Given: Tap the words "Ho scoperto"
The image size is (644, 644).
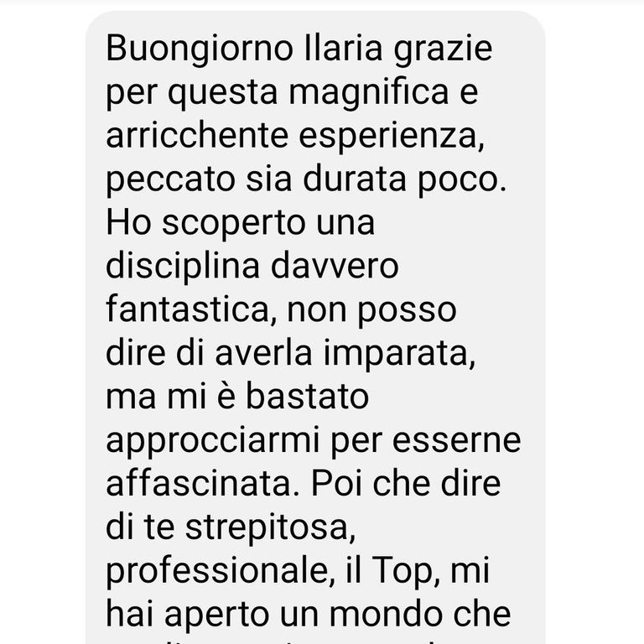Looking at the screenshot, I should 205,224.
